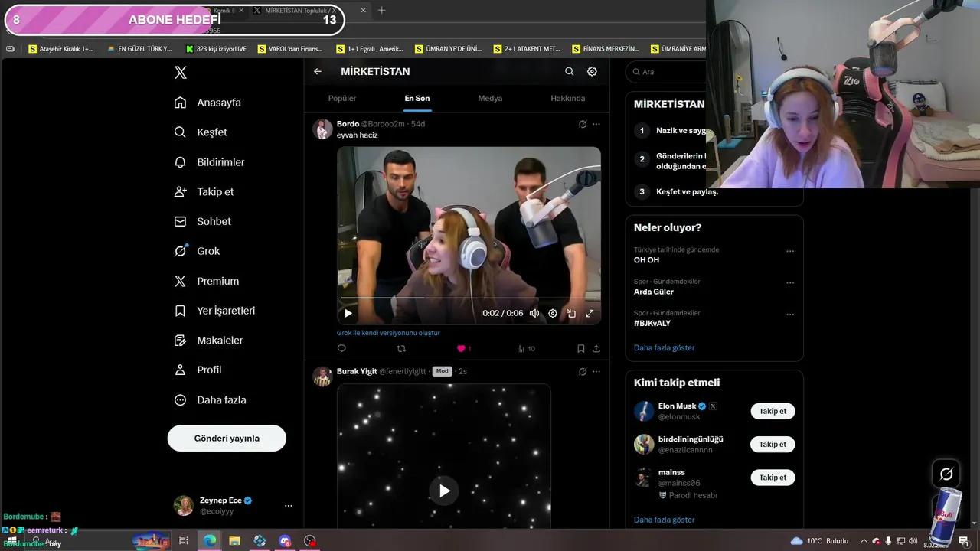Open Sohbet messages page
The image size is (980, 551).
pos(202,221)
